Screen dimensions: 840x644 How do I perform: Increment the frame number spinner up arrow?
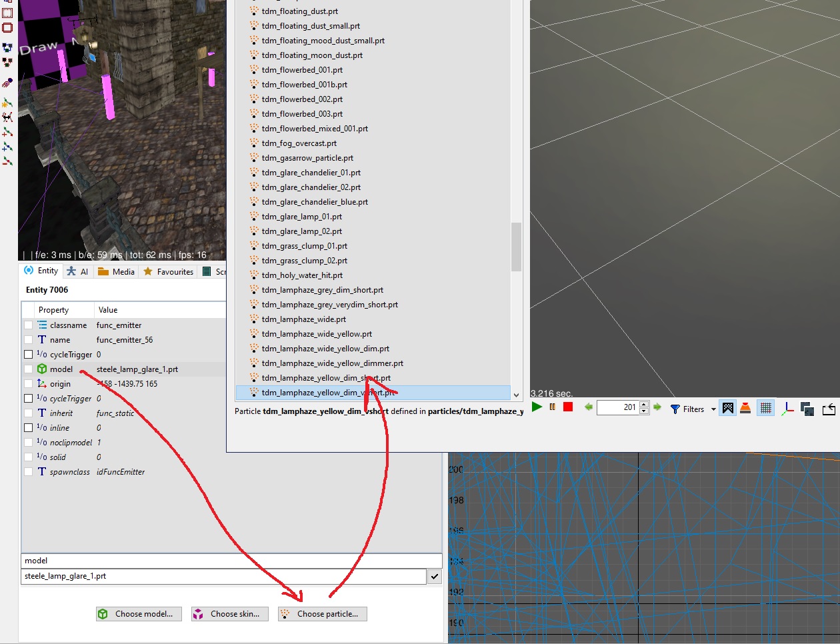tap(644, 404)
